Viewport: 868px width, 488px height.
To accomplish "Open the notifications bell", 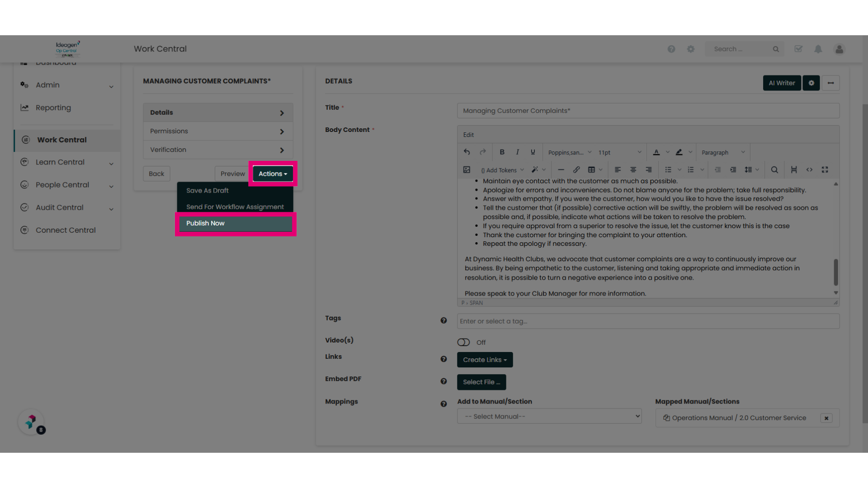I will (x=818, y=49).
